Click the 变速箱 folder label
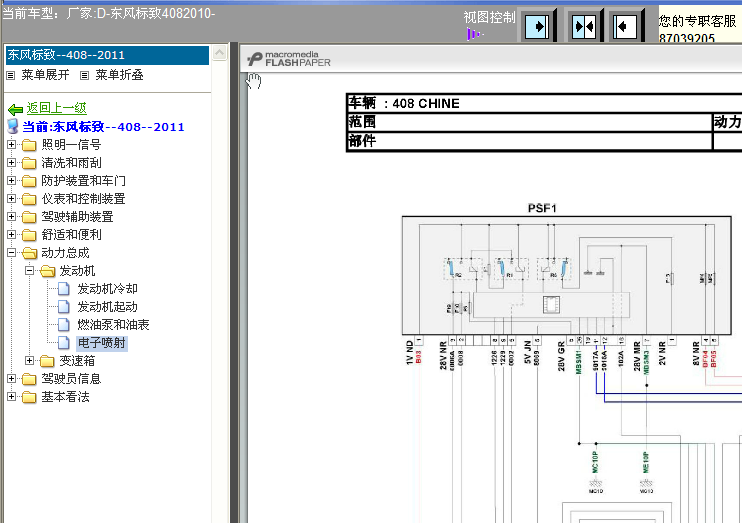 77,361
